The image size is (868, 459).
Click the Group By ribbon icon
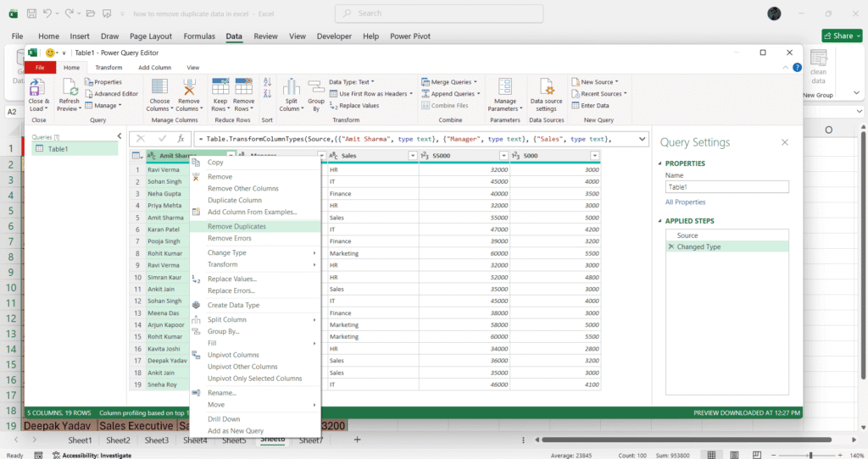tap(316, 87)
